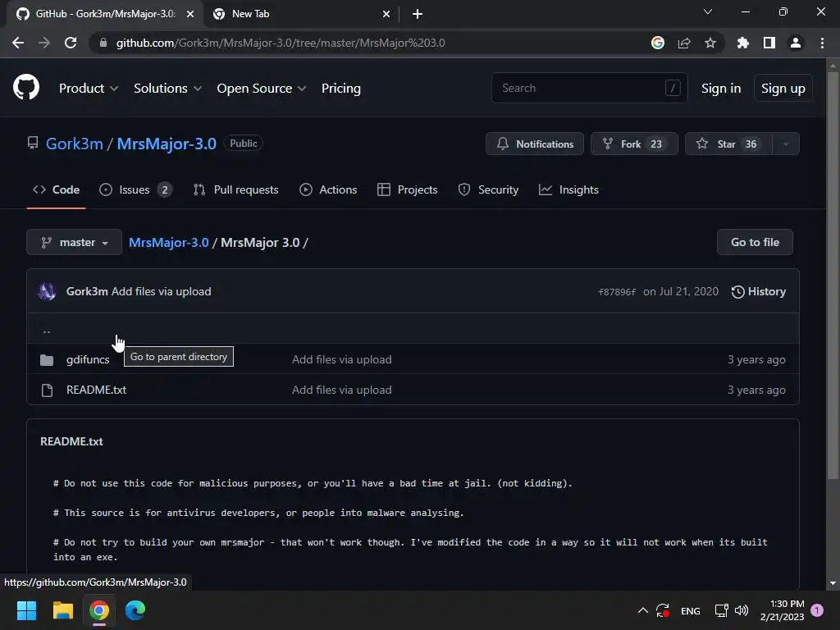
Task: Click the Gork3m user avatar in the commit row
Action: click(47, 291)
